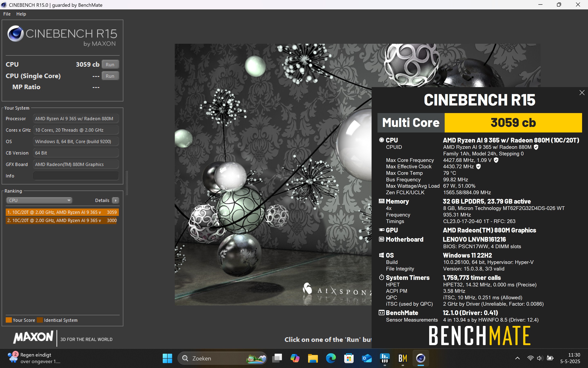
Task: Select ranking entry scoring 3000
Action: tap(61, 221)
